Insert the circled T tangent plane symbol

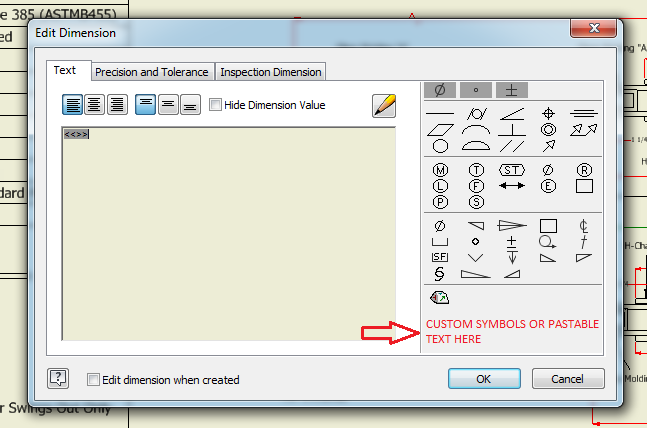pos(476,170)
